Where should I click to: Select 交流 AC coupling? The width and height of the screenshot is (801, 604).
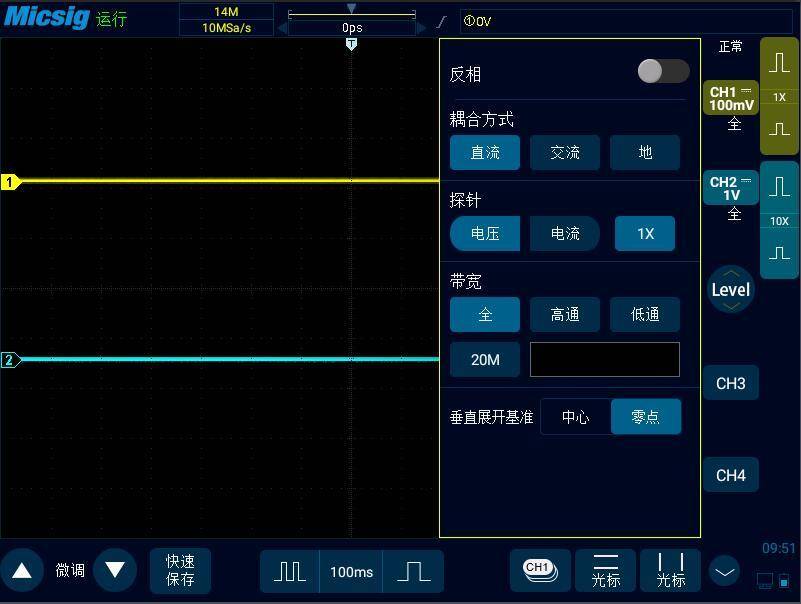point(565,152)
